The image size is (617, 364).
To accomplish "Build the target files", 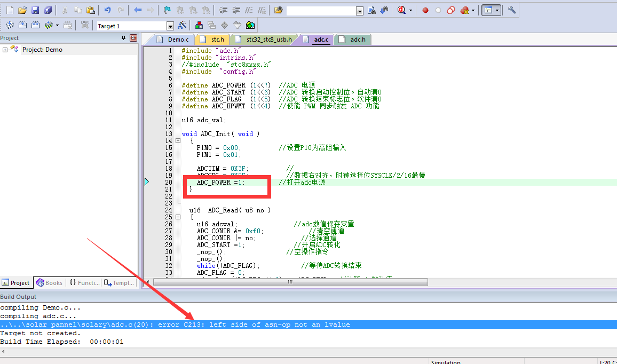I will click(23, 25).
